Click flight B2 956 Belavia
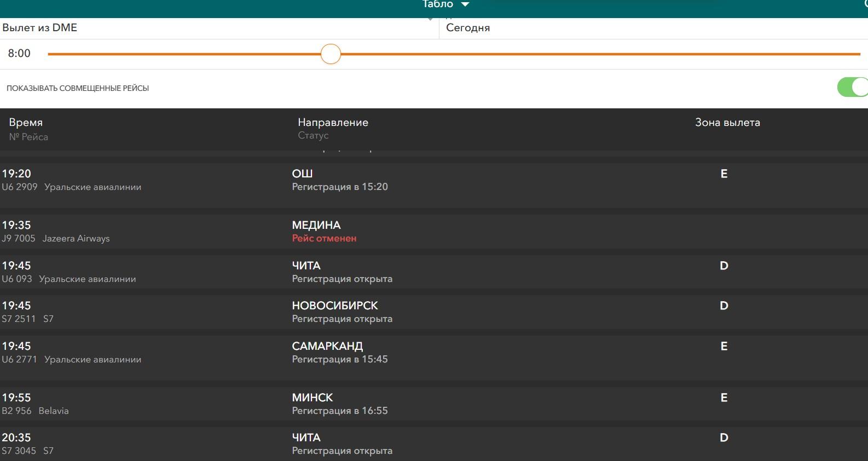 pos(35,411)
